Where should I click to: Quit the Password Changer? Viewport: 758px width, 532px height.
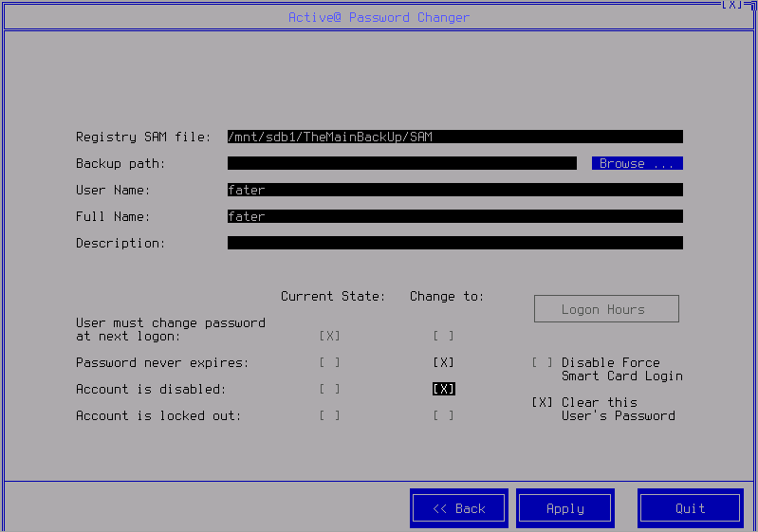point(690,508)
